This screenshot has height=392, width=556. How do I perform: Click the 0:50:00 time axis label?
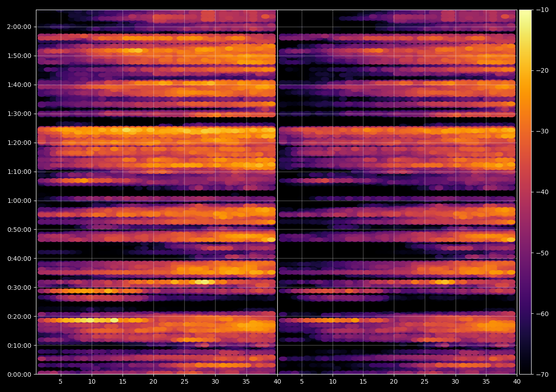point(19,230)
